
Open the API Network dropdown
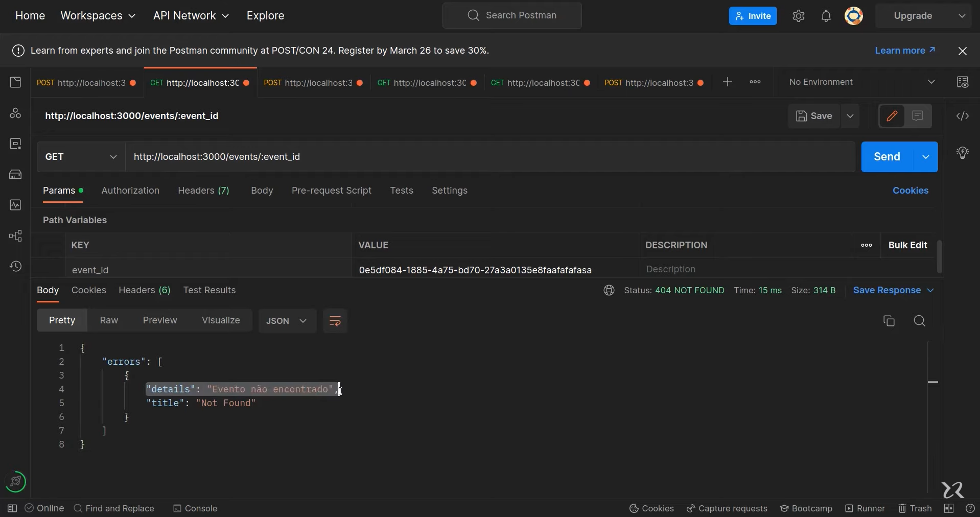tap(191, 16)
